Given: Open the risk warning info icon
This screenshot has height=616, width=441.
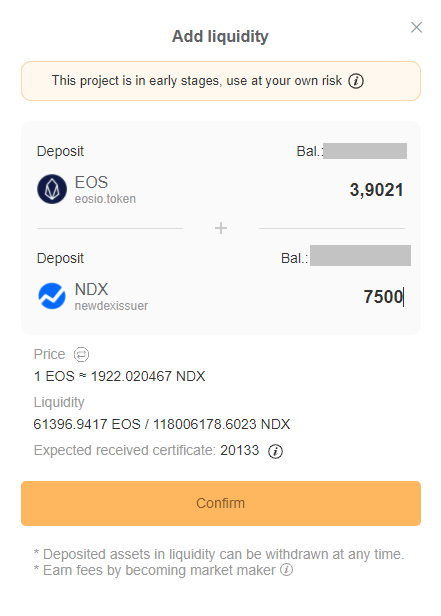Looking at the screenshot, I should coord(356,81).
